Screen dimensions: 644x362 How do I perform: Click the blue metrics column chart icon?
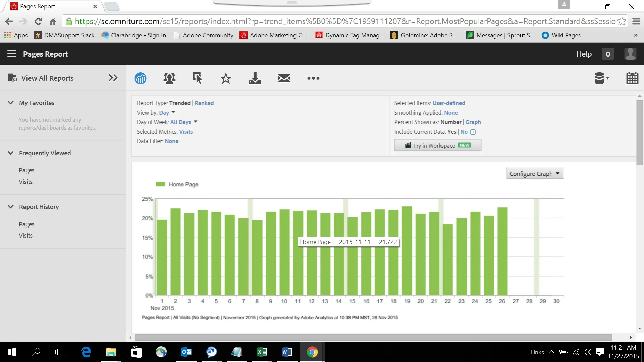140,78
